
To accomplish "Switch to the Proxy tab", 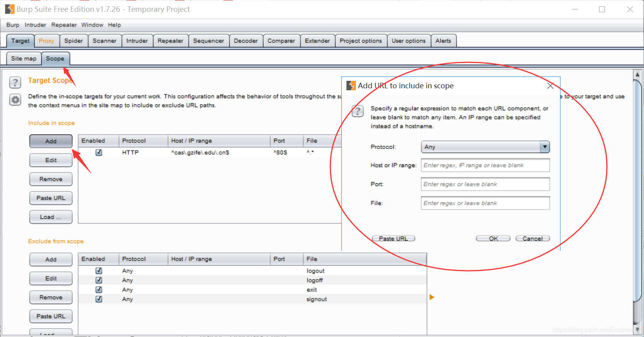I will click(47, 41).
